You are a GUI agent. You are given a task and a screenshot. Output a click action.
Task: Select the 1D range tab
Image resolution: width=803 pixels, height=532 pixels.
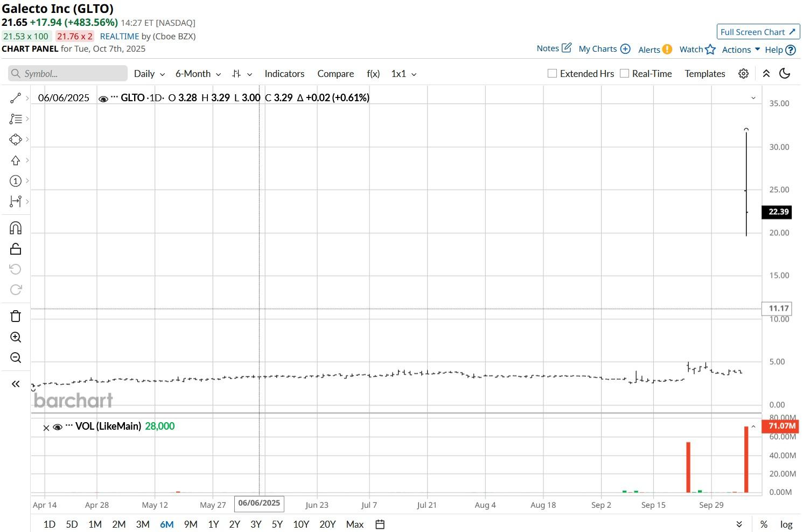(x=49, y=524)
